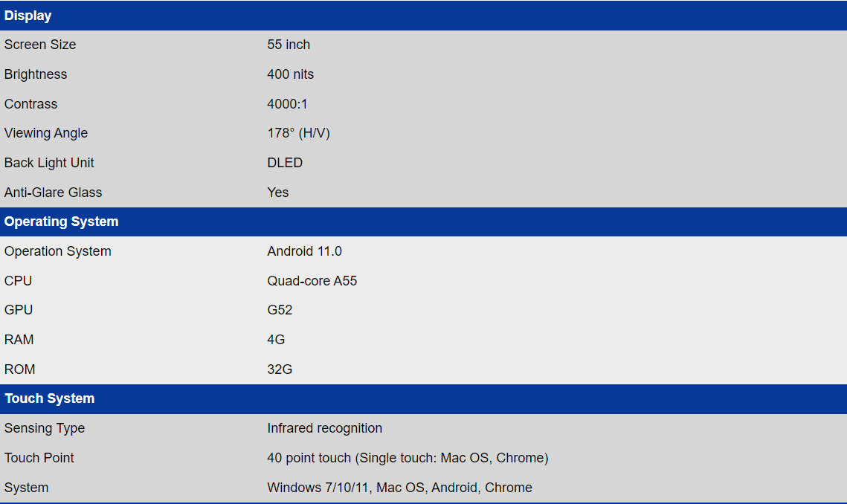Click the 178° (H/V) viewing angle value
Viewport: 847px width, 504px height.
click(298, 133)
